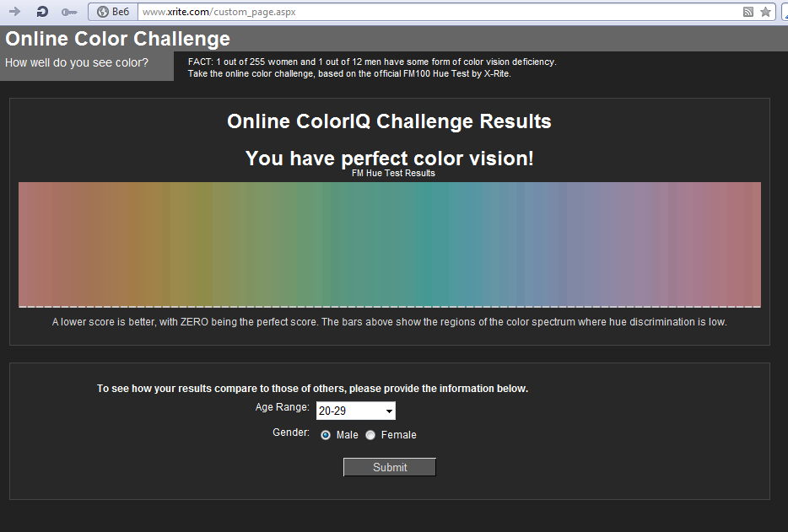The image size is (788, 532).
Task: Click the RSS feed icon
Action: (x=748, y=12)
